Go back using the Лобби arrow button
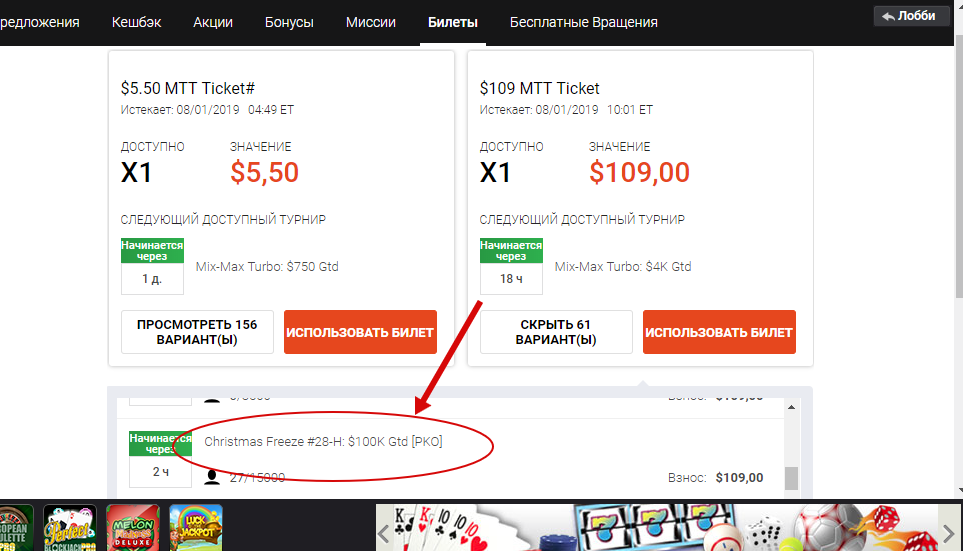 [x=908, y=16]
